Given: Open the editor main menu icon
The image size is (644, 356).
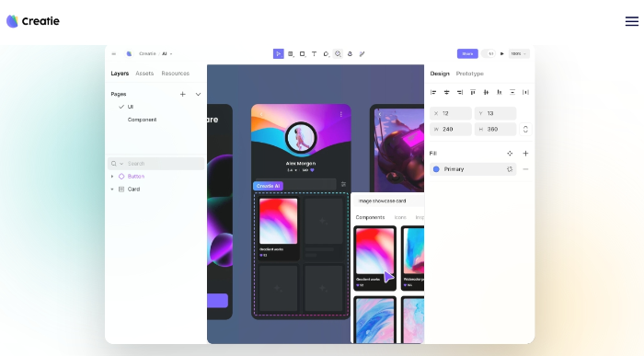Looking at the screenshot, I should coord(114,53).
